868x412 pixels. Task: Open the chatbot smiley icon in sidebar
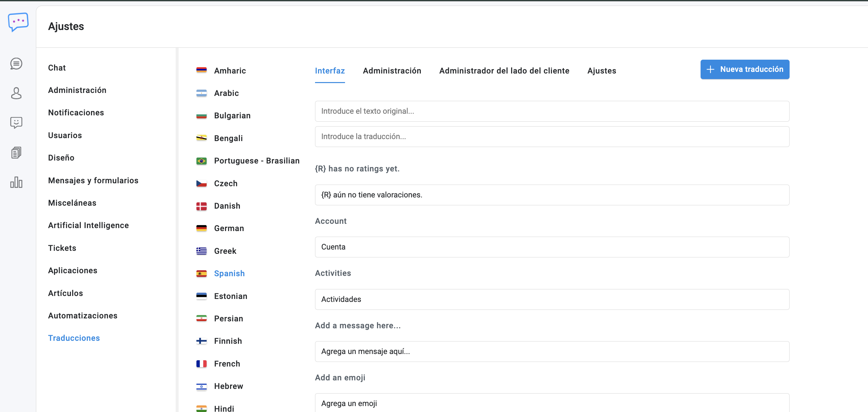16,123
